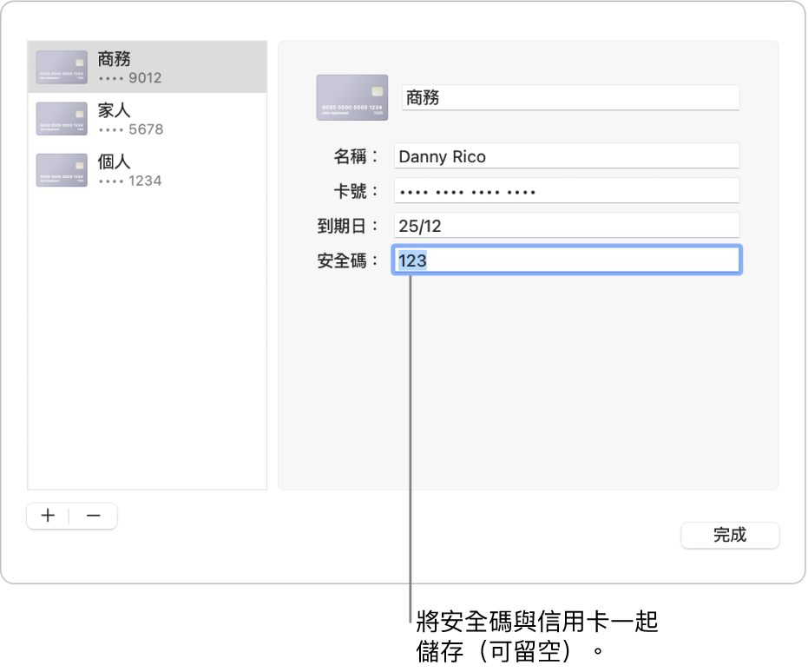
Task: Click the masked 卡號 card number field
Action: [566, 191]
